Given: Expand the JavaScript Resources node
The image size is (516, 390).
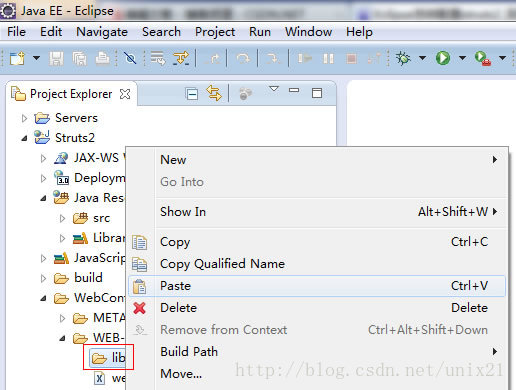Looking at the screenshot, I should tap(43, 258).
